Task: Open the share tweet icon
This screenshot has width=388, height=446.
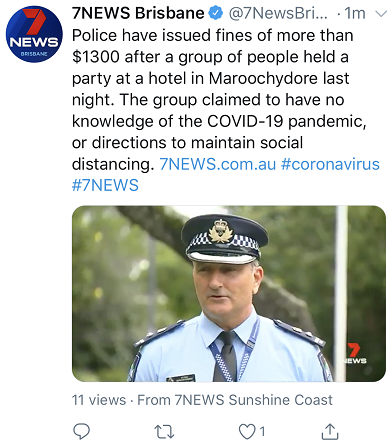Action: click(330, 431)
